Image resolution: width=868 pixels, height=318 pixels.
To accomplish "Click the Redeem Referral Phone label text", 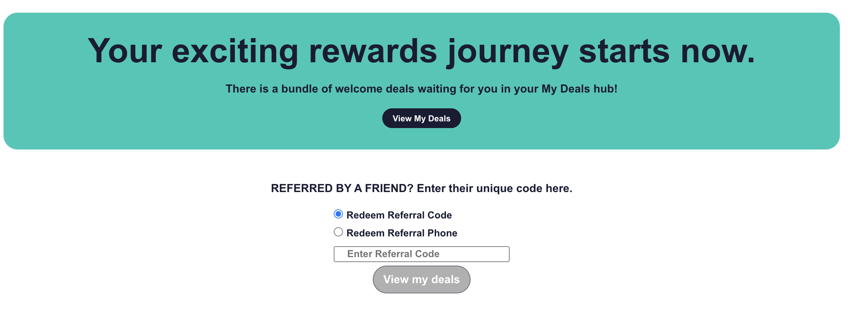I will point(402,233).
